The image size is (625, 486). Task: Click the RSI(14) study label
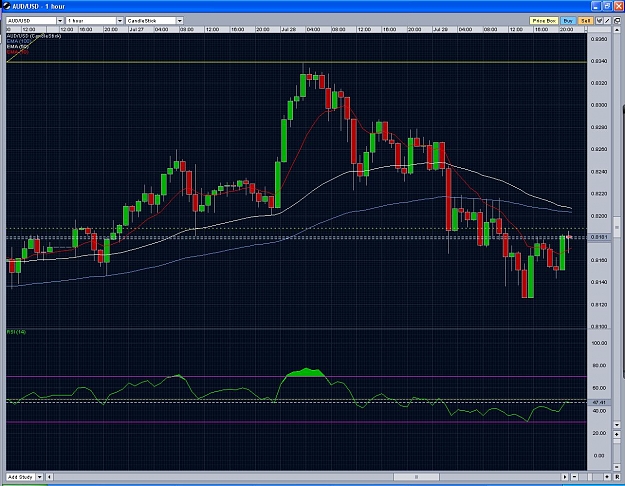point(16,332)
